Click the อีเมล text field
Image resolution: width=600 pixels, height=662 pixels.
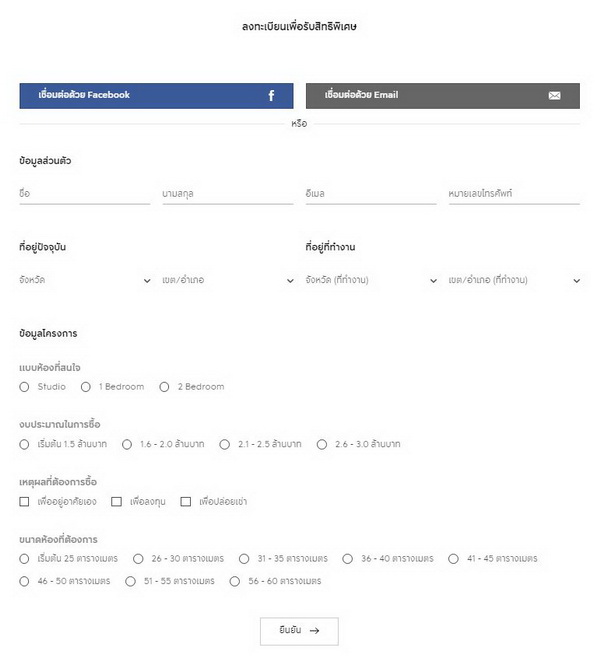point(371,193)
